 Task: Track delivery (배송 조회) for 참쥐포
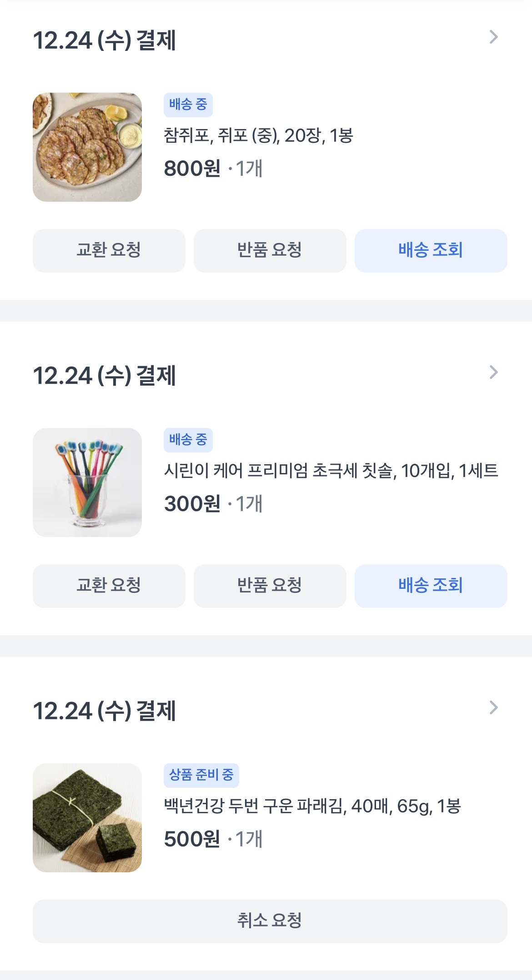pyautogui.click(x=431, y=251)
